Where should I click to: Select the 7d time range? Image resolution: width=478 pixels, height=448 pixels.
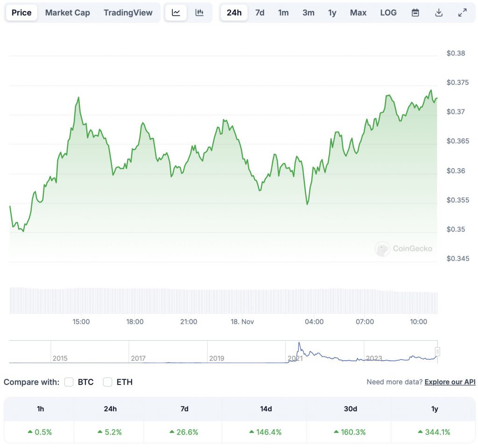click(260, 13)
